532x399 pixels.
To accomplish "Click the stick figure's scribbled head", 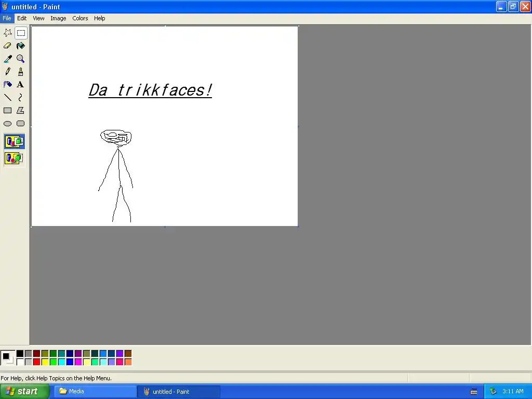I will (116, 137).
